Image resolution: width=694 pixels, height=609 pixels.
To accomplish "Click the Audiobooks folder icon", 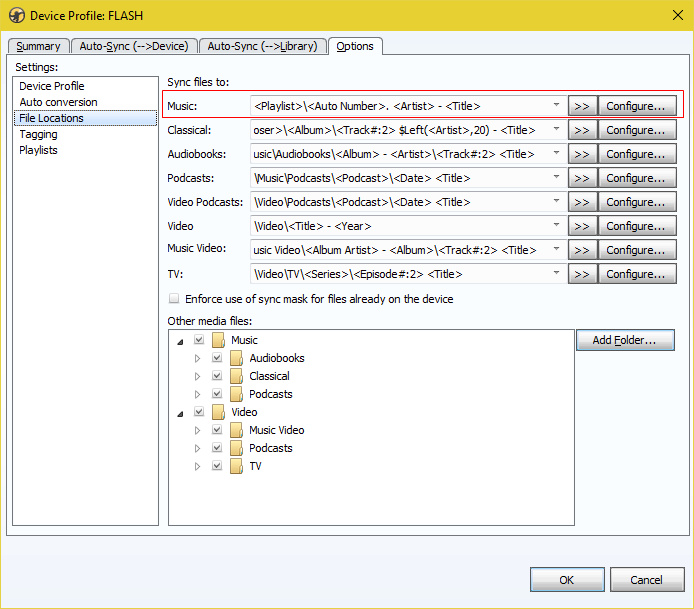I will [x=237, y=358].
